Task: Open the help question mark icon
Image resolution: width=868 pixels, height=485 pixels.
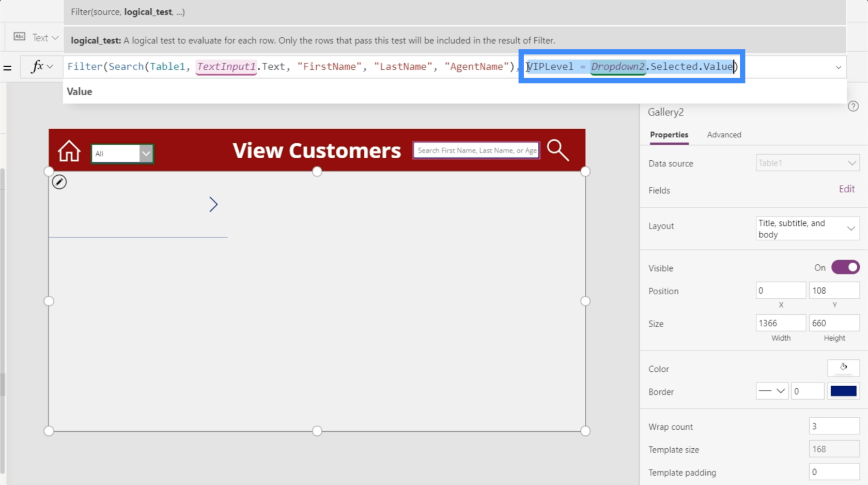Action: click(853, 106)
